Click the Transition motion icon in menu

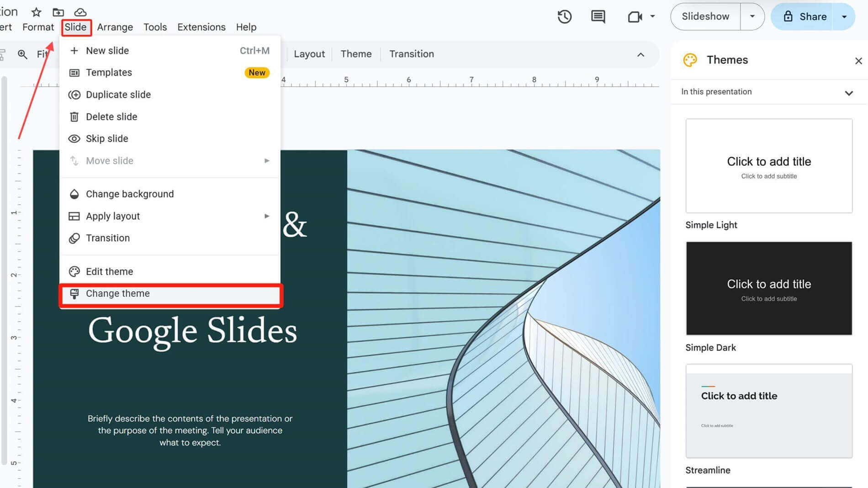(x=74, y=238)
